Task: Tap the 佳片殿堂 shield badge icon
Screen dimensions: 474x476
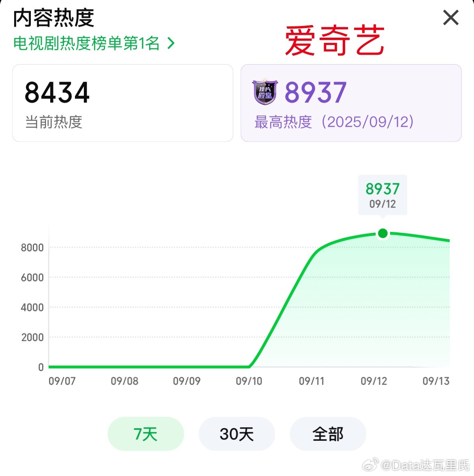Action: tap(265, 92)
